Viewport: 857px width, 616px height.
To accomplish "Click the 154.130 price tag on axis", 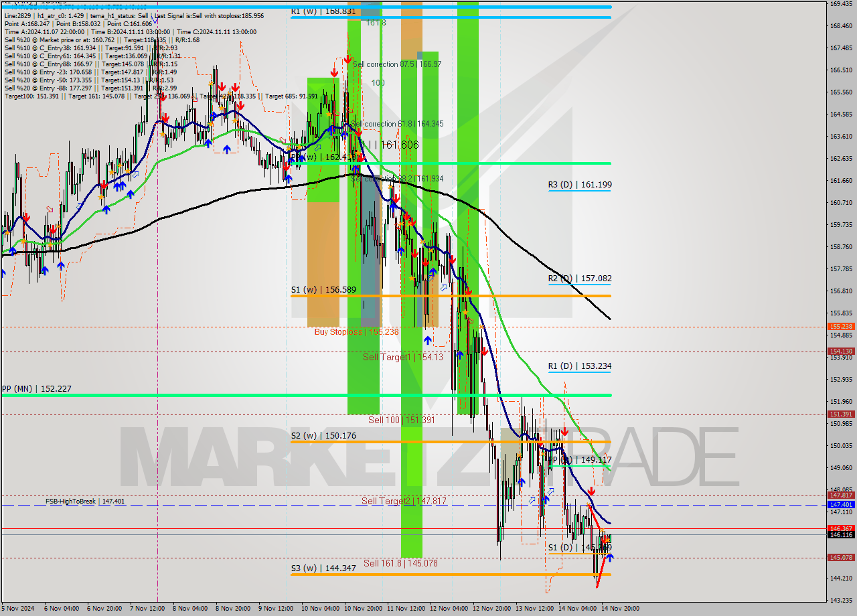I will click(x=841, y=351).
